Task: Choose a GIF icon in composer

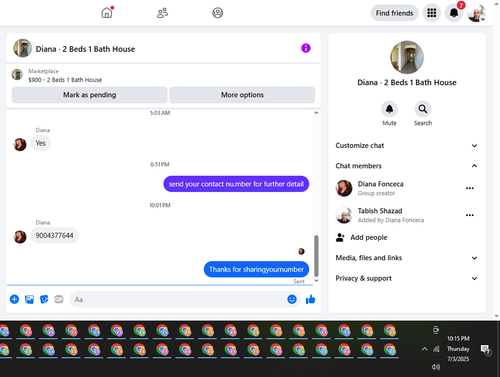Action: pos(59,299)
